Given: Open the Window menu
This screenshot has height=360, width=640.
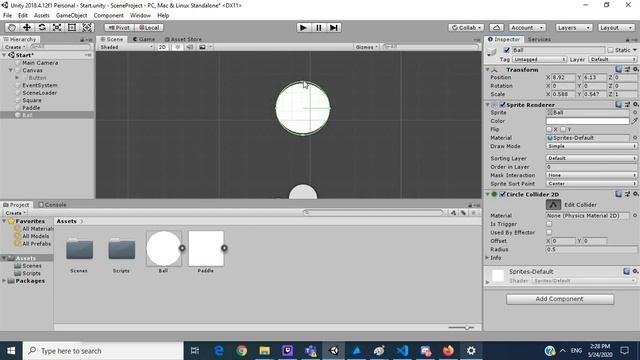Looking at the screenshot, I should point(140,16).
